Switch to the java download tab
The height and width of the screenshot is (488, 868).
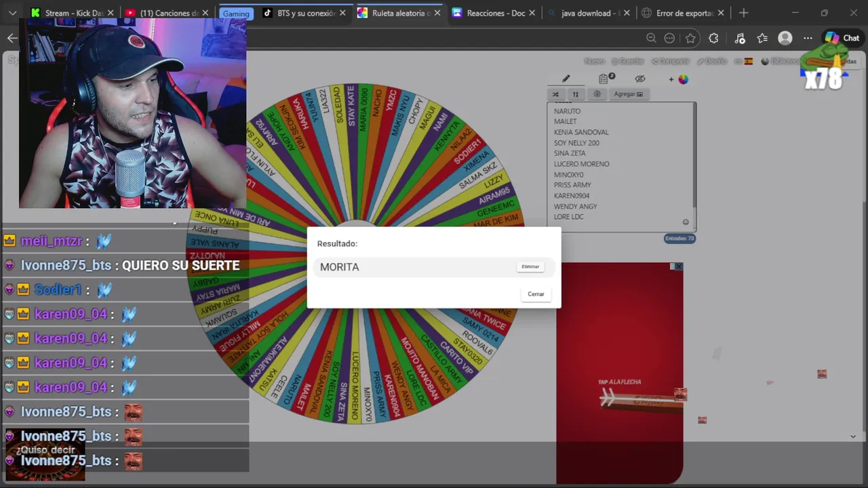tap(589, 13)
